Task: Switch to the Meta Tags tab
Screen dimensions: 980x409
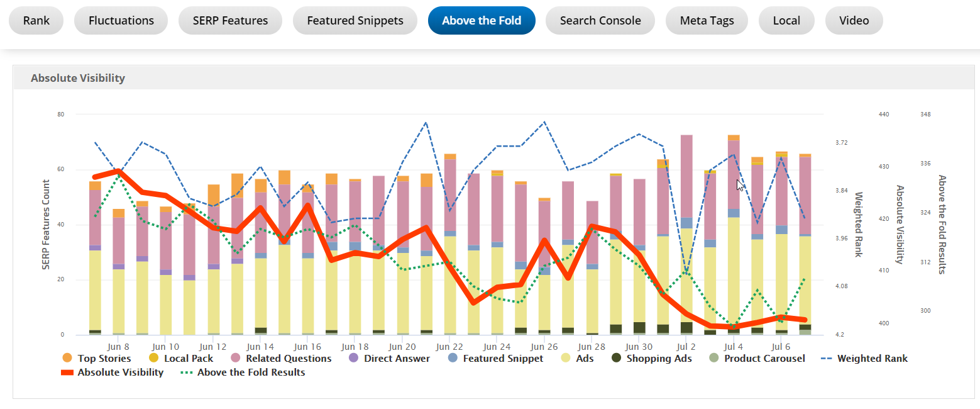Action: (x=707, y=21)
